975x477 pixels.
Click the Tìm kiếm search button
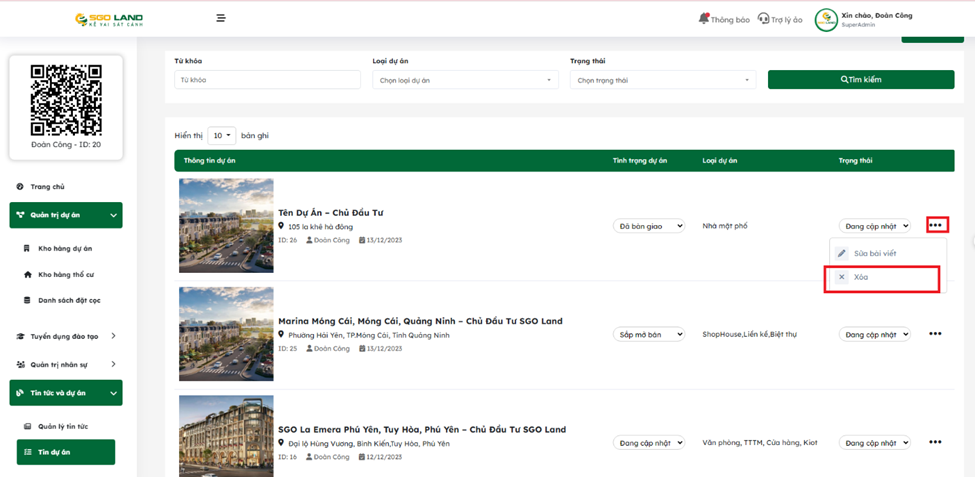click(x=861, y=79)
